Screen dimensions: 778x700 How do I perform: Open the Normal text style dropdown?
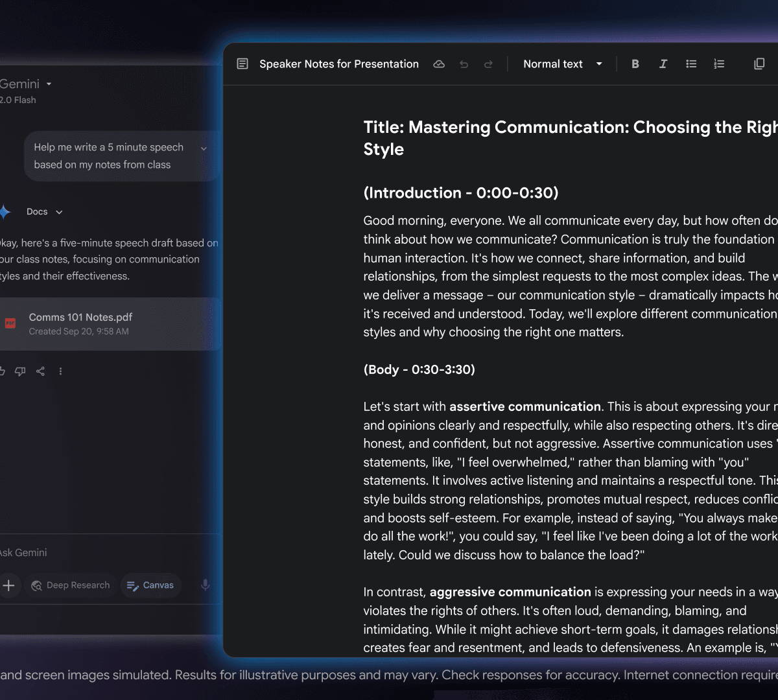[562, 64]
